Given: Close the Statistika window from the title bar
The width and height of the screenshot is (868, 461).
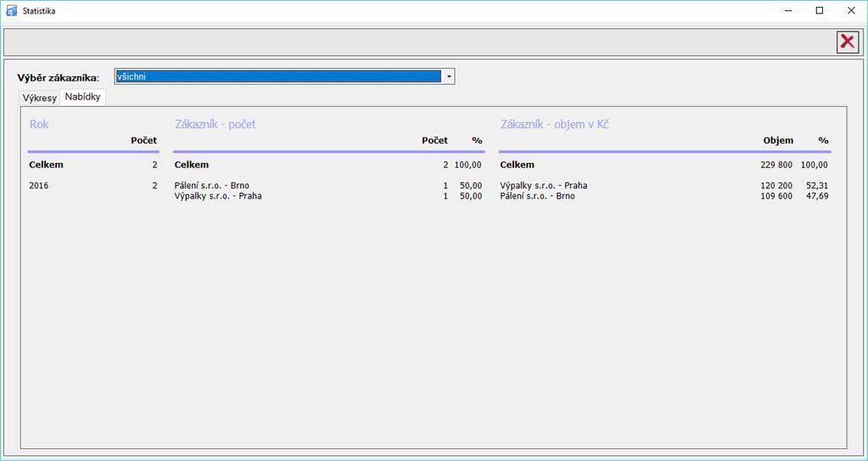Looking at the screenshot, I should pyautogui.click(x=851, y=10).
